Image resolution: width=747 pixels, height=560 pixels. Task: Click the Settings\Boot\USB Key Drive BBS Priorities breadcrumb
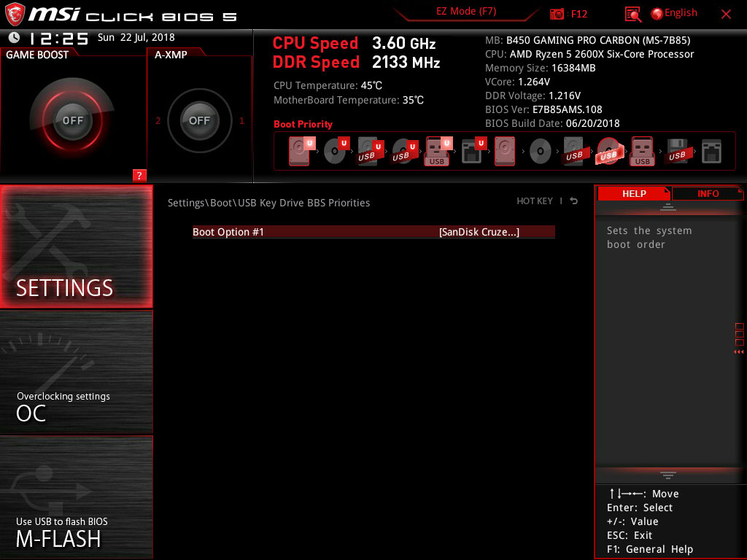[x=268, y=203]
